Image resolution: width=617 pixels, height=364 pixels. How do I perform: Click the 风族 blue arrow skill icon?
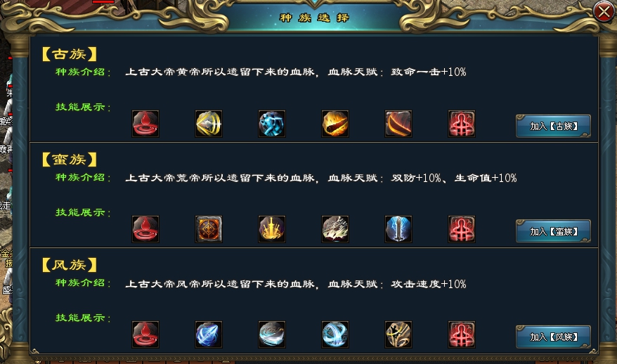(209, 334)
